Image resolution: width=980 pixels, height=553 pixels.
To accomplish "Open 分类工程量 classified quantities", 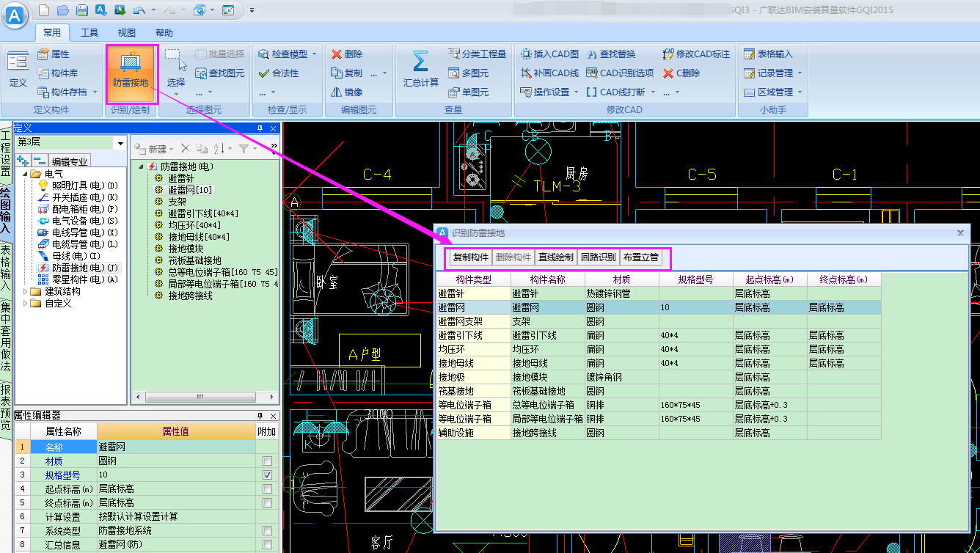I will click(478, 54).
